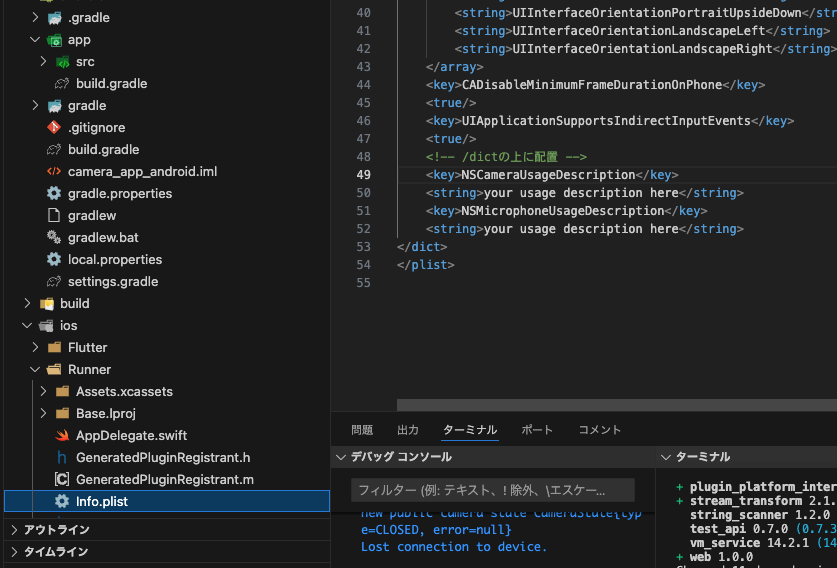Click the local.properties gear icon
837x568 pixels.
(54, 259)
